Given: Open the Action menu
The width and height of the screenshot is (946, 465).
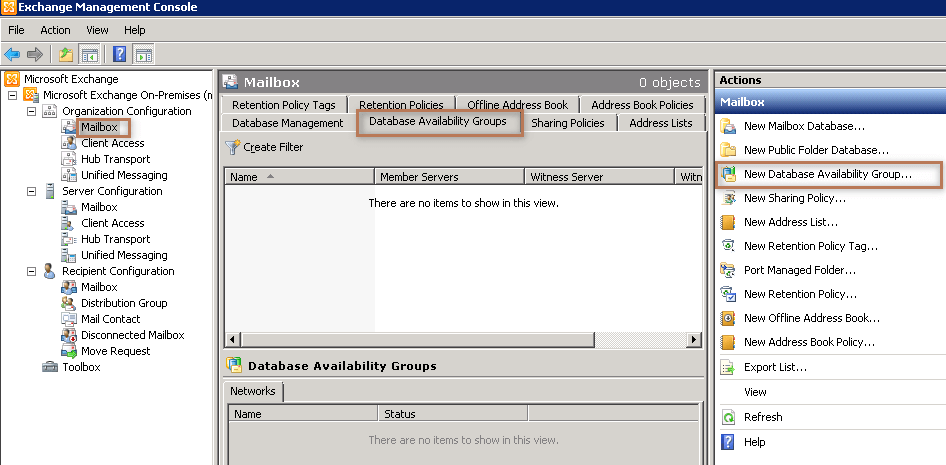Looking at the screenshot, I should [55, 30].
